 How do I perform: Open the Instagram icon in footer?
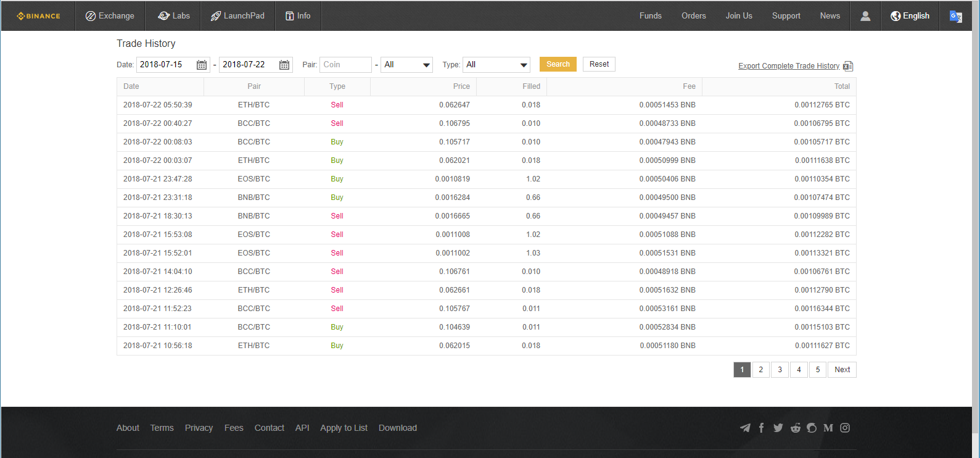[x=845, y=428]
